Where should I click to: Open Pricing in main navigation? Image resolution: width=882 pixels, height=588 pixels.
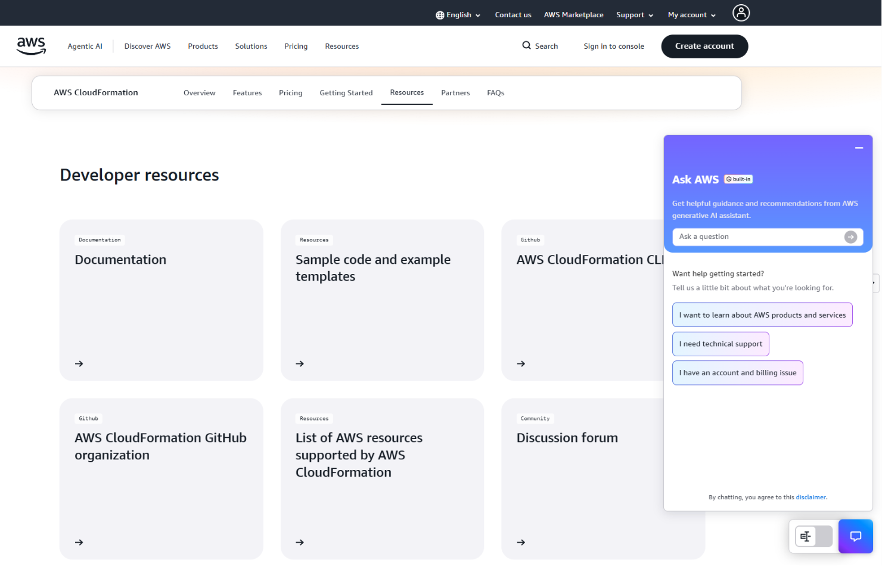click(296, 46)
